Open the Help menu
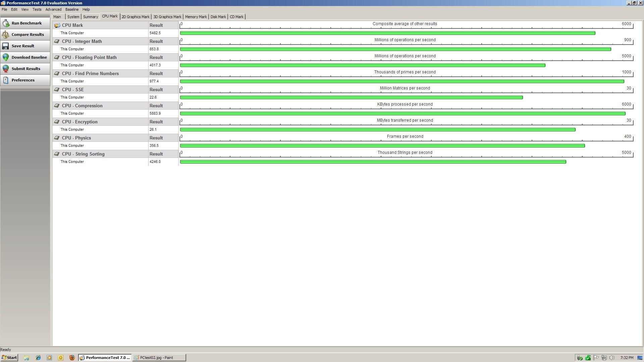Viewport: 644px width, 362px height. (x=86, y=9)
